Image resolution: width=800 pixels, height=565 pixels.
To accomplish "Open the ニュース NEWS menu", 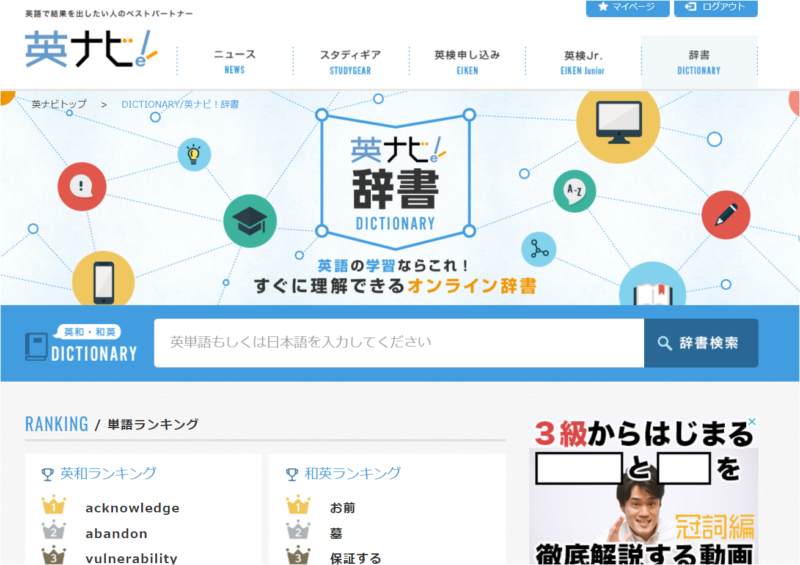I will (x=235, y=61).
